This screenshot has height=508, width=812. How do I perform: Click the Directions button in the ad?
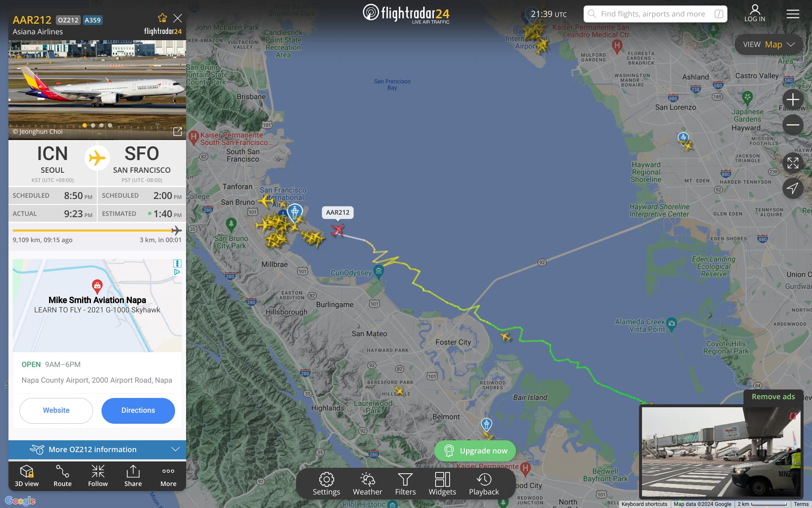[x=138, y=410]
